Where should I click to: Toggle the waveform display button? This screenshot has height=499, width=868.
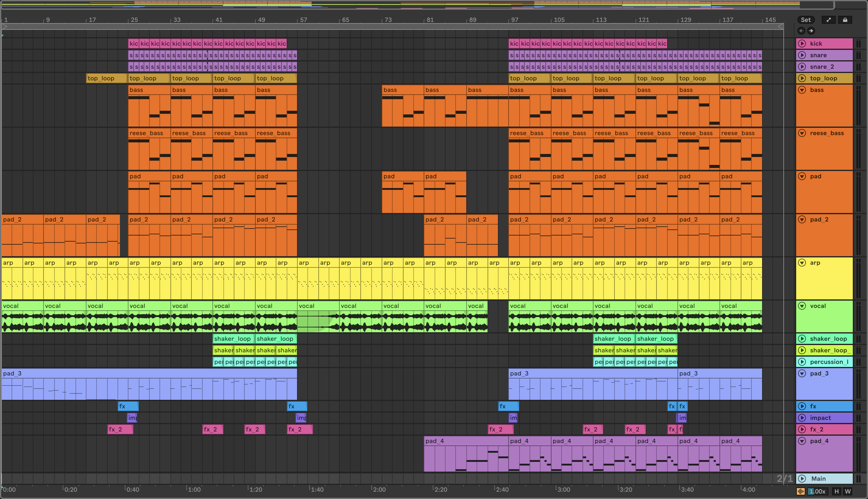801,491
